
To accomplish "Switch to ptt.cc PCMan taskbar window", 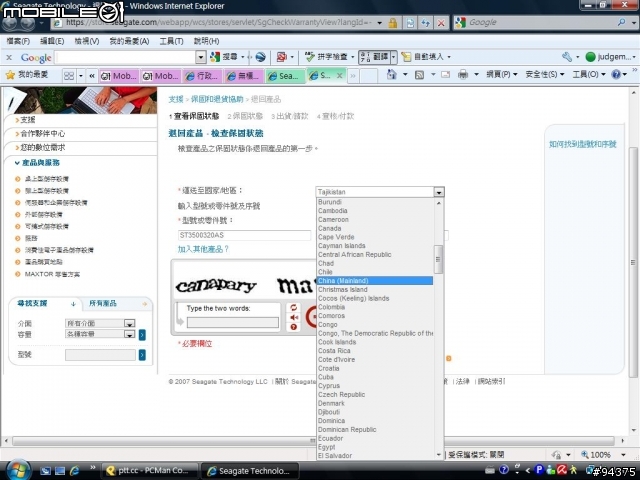I will [149, 471].
